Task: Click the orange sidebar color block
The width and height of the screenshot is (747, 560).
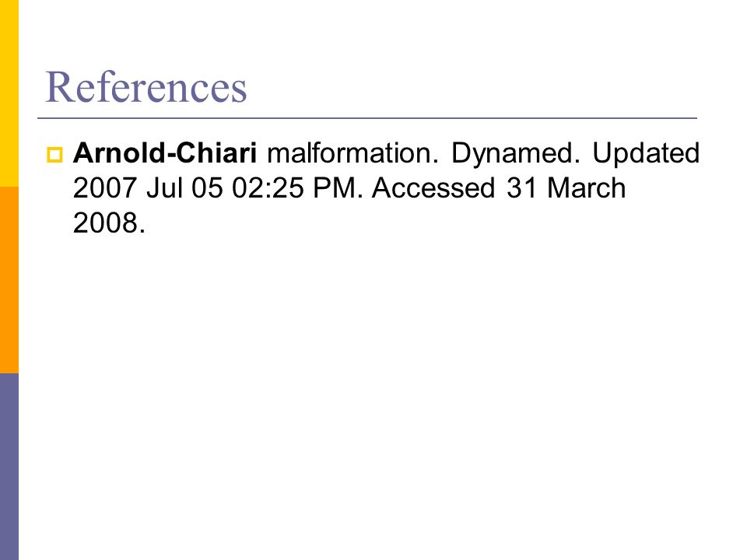Action: 9,280
